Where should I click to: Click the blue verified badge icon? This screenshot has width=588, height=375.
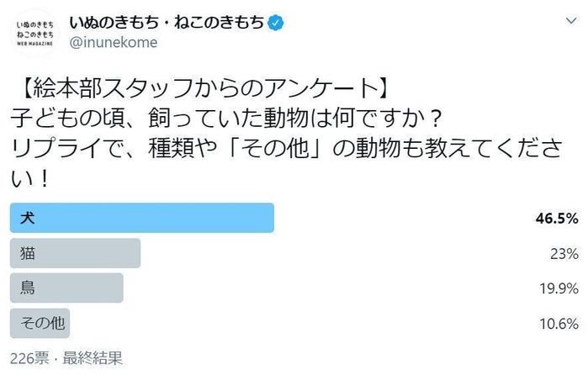(276, 23)
